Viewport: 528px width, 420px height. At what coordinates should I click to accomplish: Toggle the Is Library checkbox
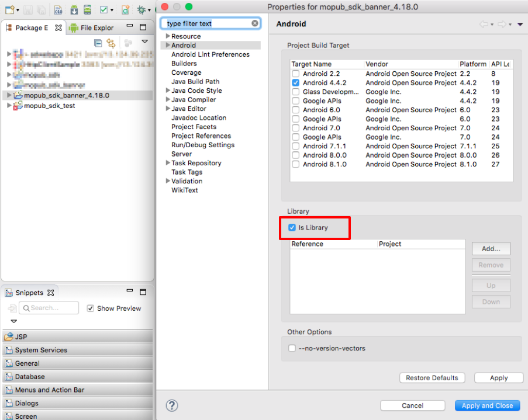point(292,227)
